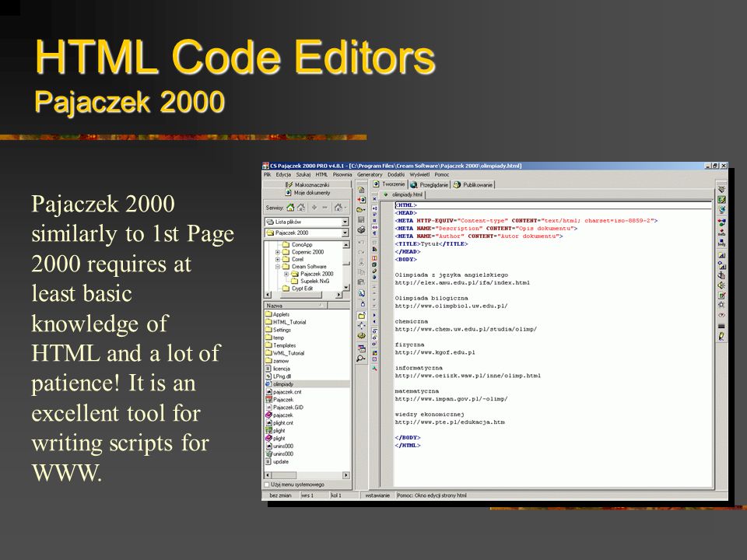The width and height of the screenshot is (747, 560).
Task: Open the Pomoc menu
Action: (x=442, y=175)
